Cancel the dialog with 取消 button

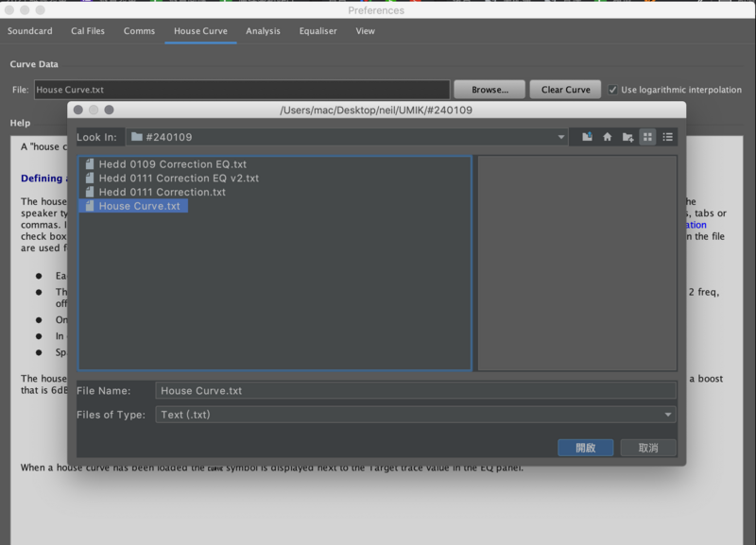(x=648, y=448)
